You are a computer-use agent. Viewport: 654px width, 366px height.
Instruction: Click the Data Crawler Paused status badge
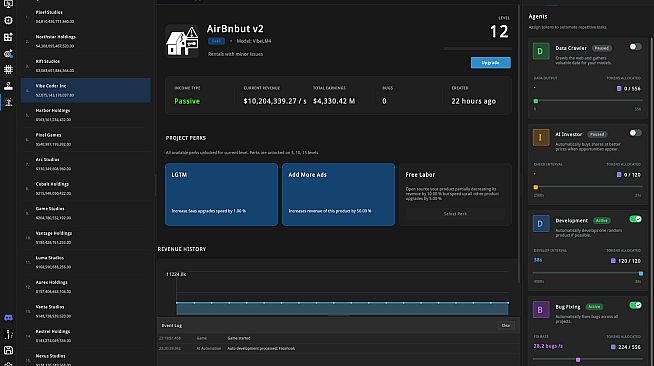pos(601,48)
